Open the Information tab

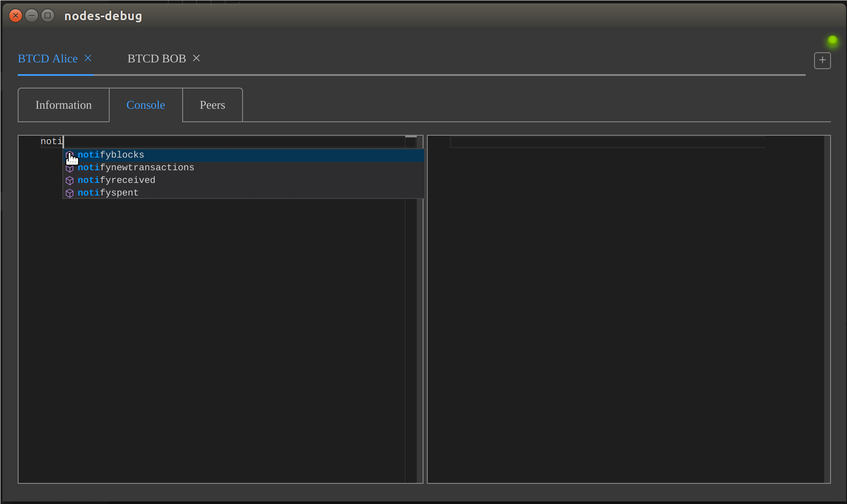click(x=64, y=105)
